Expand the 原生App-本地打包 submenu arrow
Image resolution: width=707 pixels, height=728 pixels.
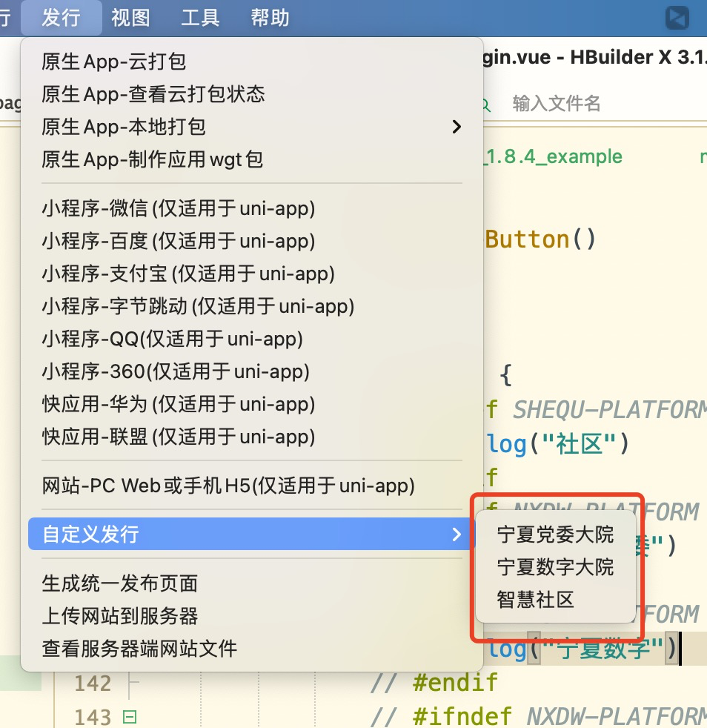[457, 127]
